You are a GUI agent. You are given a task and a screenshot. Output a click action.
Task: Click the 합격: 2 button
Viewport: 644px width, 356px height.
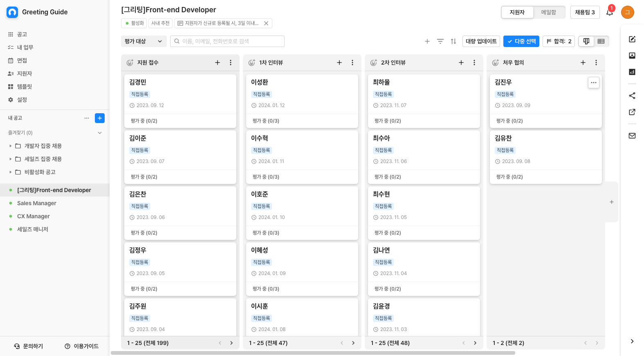559,41
